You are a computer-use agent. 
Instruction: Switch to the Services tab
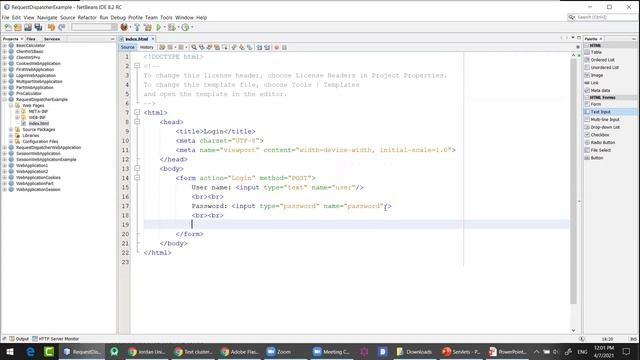[x=52, y=39]
